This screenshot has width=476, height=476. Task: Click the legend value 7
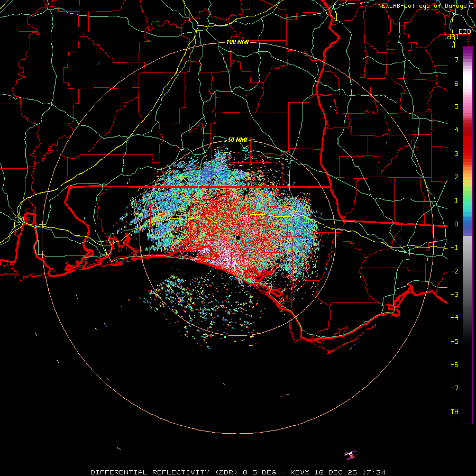click(x=456, y=59)
